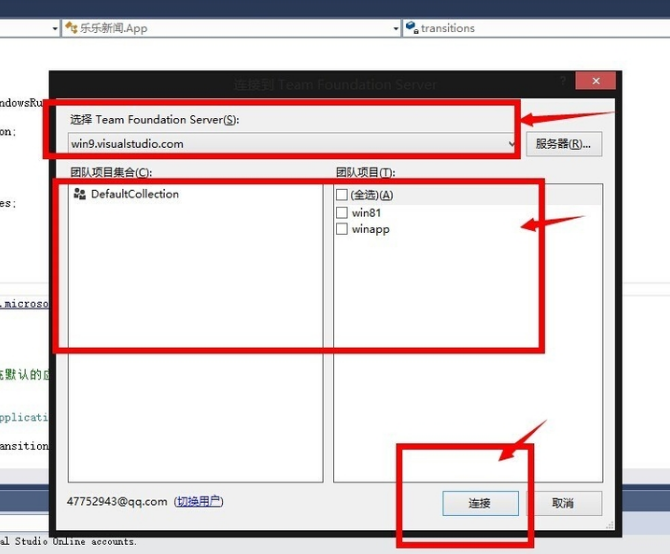Viewport: 670px width, 554px height.
Task: Close the Team Foundation Server dialog
Action: (596, 81)
